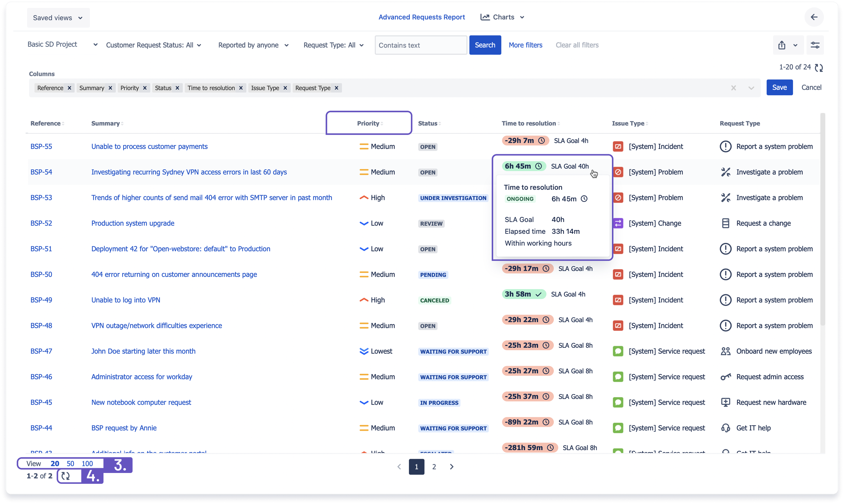The image size is (844, 504).
Task: Go to page 2 of results
Action: click(x=434, y=467)
